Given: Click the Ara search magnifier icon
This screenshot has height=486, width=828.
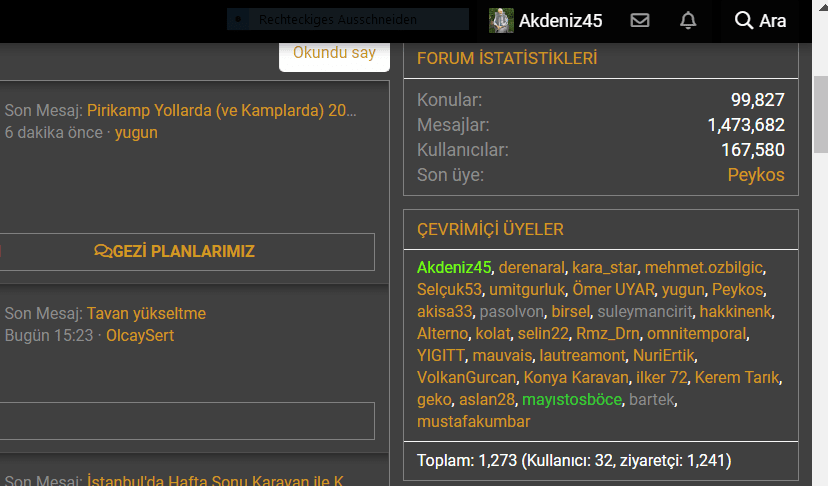Looking at the screenshot, I should pyautogui.click(x=743, y=21).
